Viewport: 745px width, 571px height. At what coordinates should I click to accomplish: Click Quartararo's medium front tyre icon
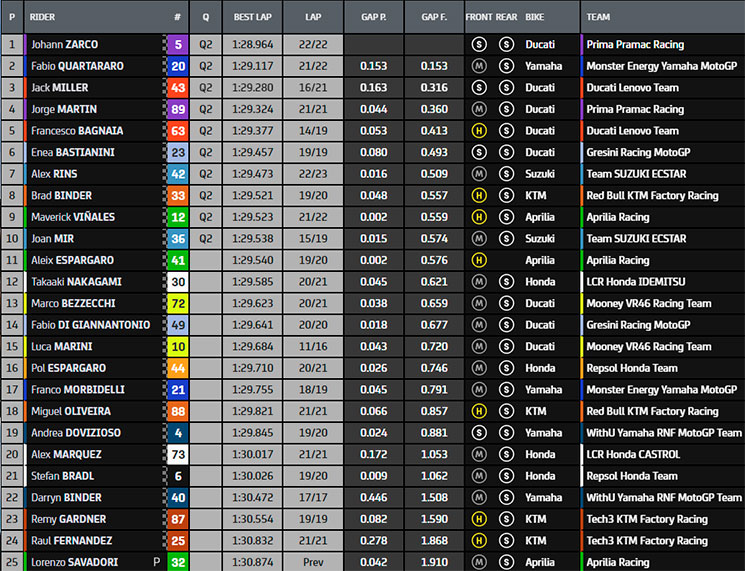coord(479,66)
